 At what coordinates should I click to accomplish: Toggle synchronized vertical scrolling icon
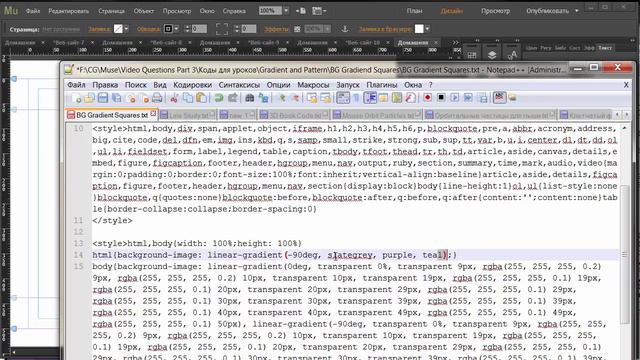click(312, 98)
